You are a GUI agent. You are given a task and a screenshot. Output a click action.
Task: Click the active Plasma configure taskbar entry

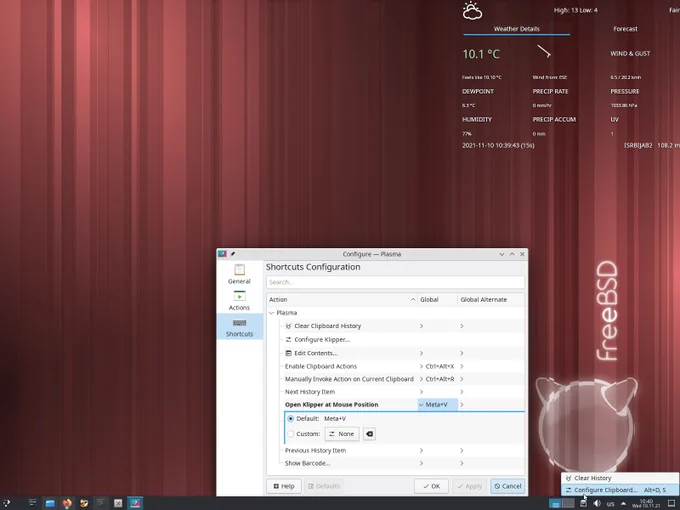(135, 503)
